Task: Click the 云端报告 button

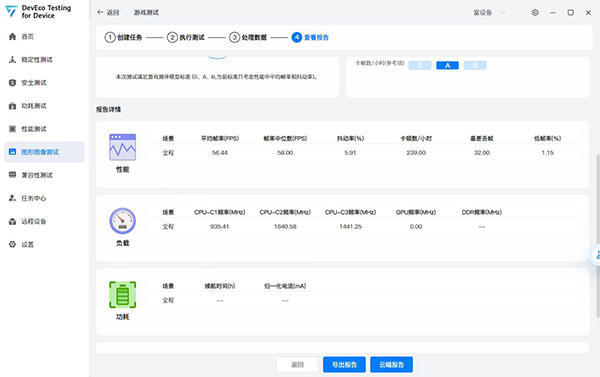Action: point(391,364)
